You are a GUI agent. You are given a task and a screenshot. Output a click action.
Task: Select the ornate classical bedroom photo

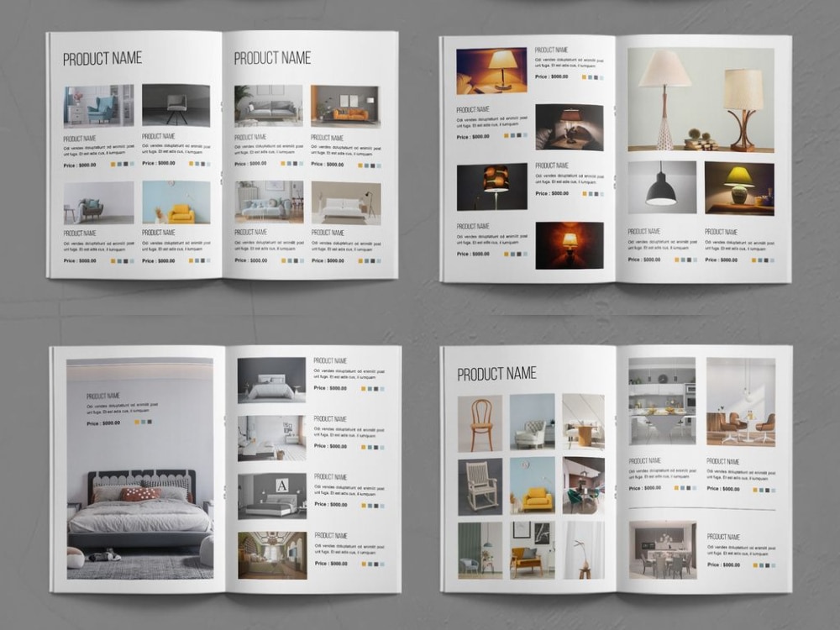272,555
